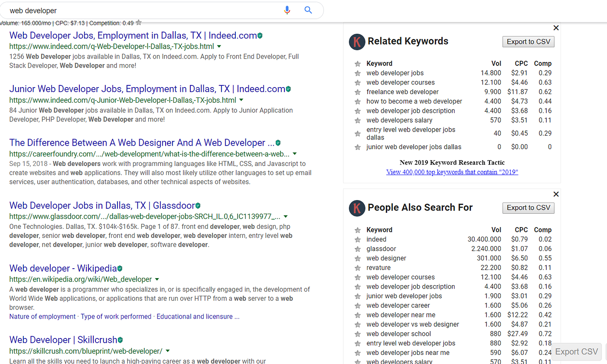Click 'web developer jobs near me' keyword
This screenshot has width=607, height=364.
pyautogui.click(x=408, y=353)
